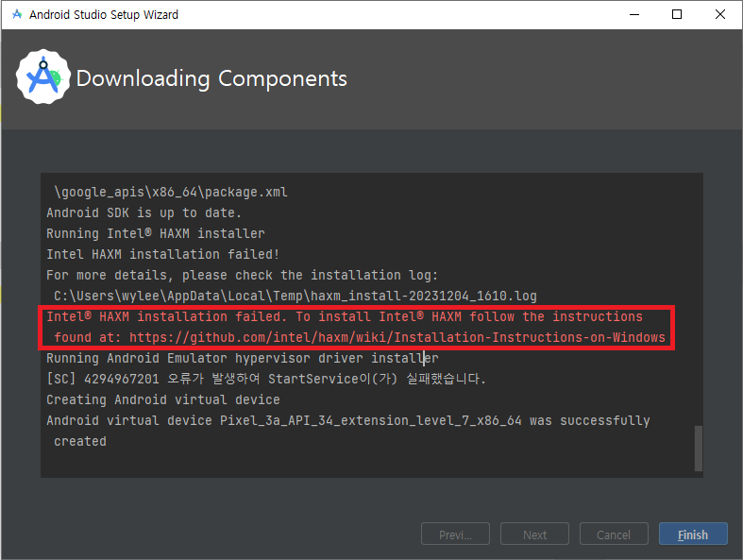Open the HAXM GitHub installation instructions URL
The image size is (743, 560).
[397, 337]
